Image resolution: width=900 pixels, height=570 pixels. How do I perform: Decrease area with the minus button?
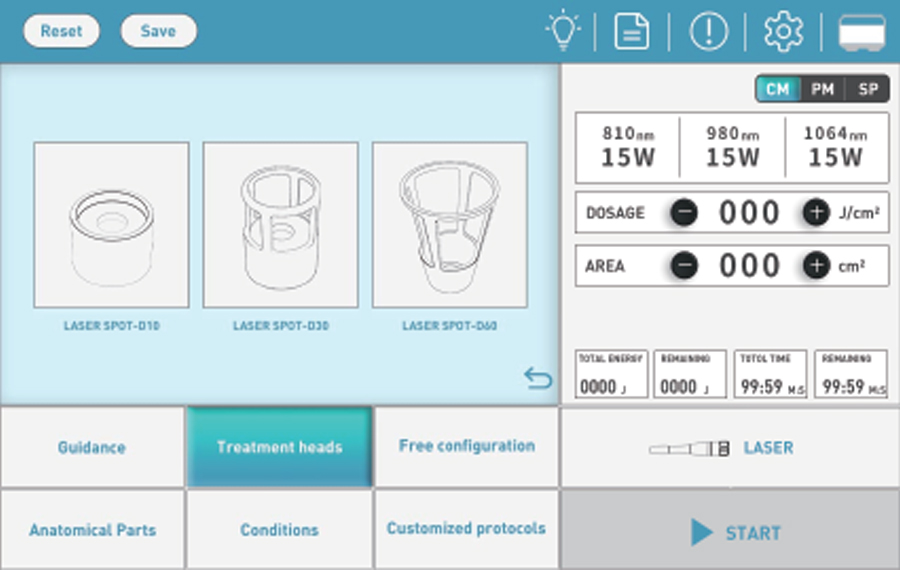coord(684,266)
